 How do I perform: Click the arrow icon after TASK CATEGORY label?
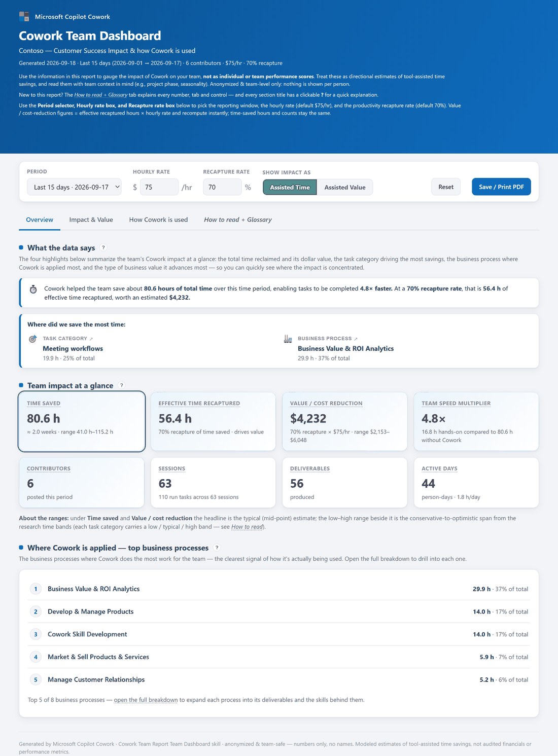91,339
